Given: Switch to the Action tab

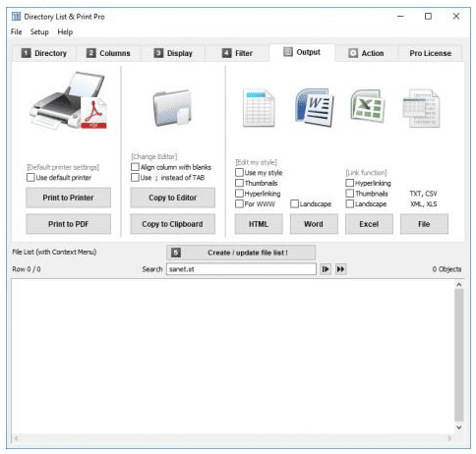Looking at the screenshot, I should pos(366,53).
